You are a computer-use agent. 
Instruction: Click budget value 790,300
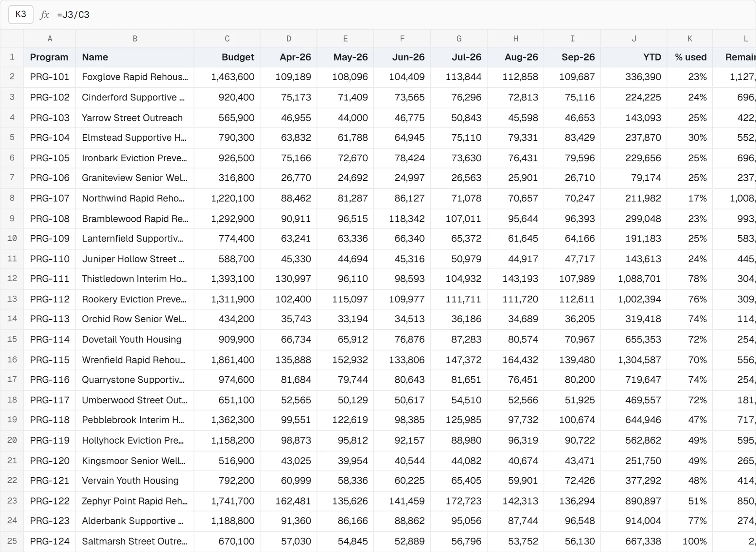pos(227,137)
